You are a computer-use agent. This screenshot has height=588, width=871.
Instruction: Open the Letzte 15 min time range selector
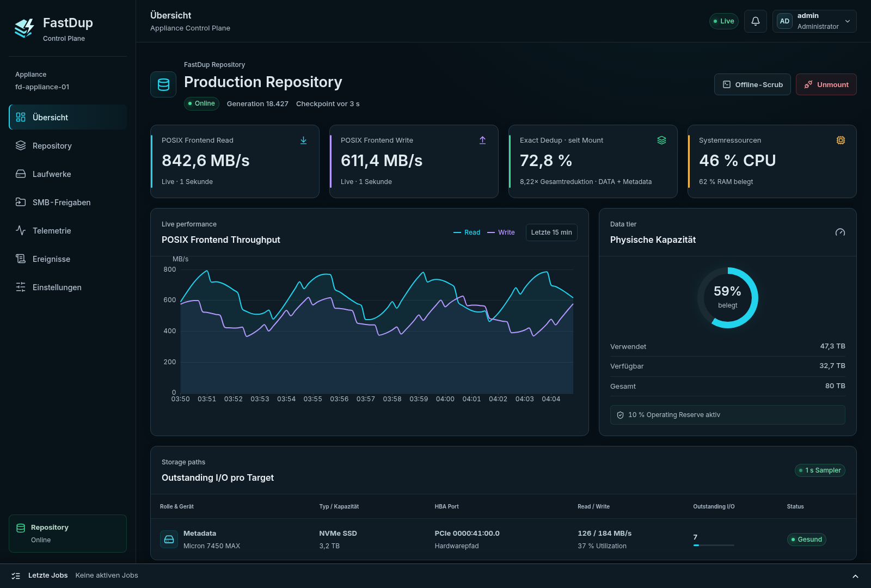551,232
